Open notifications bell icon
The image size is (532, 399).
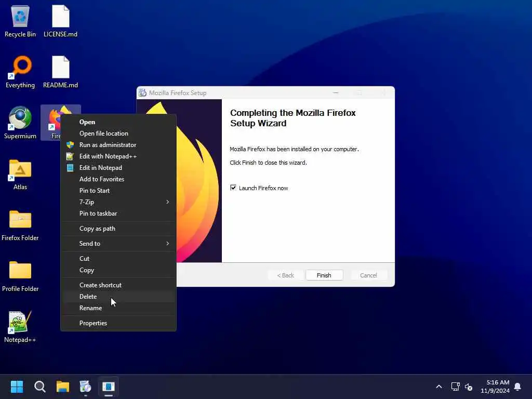[518, 387]
